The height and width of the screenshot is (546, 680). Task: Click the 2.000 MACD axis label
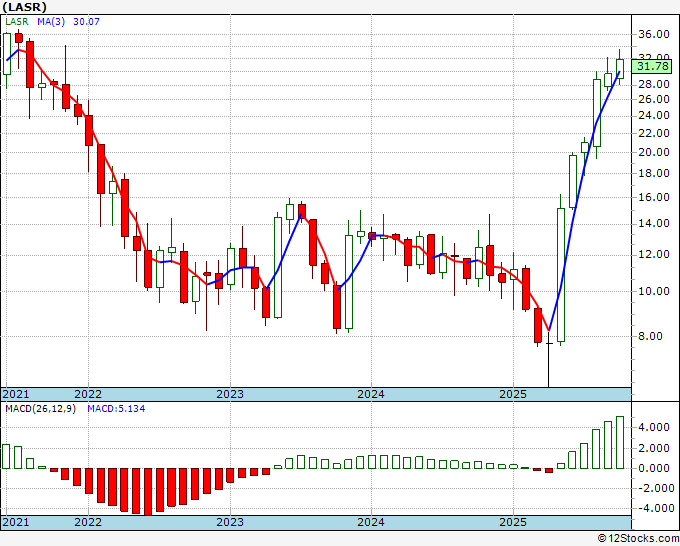pyautogui.click(x=654, y=448)
